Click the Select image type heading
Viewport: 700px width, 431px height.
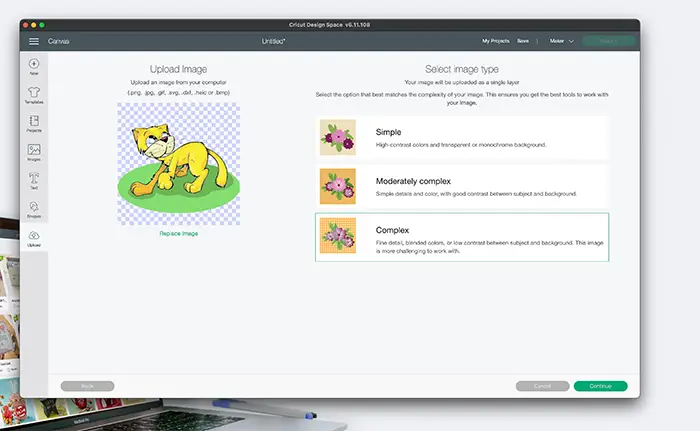click(x=462, y=69)
